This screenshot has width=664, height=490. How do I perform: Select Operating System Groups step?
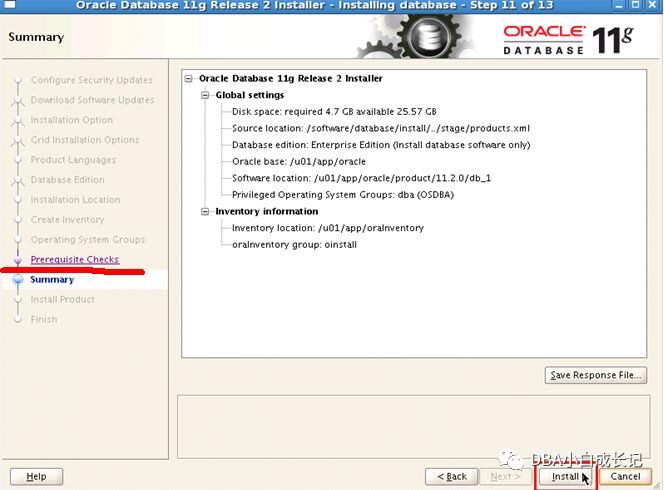[88, 240]
